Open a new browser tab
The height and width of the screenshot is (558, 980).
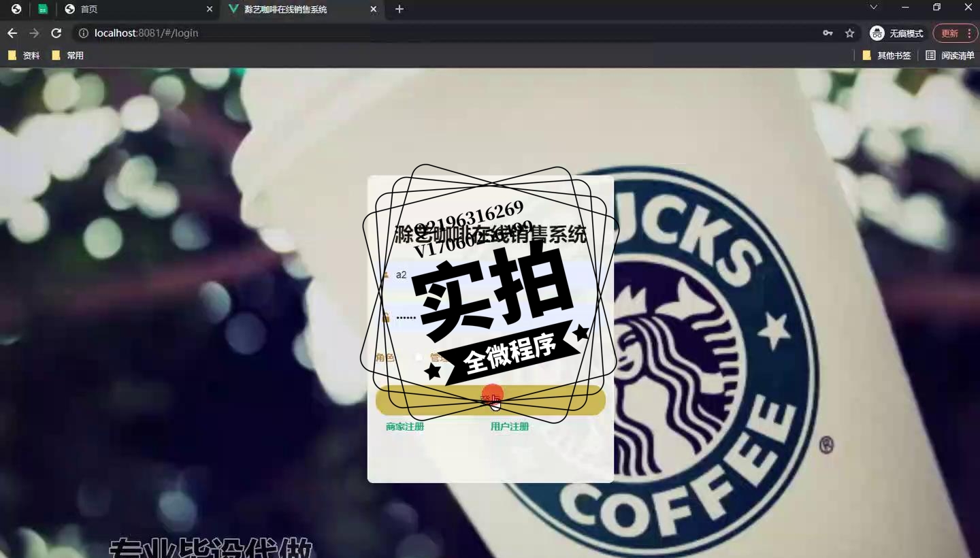coord(399,9)
